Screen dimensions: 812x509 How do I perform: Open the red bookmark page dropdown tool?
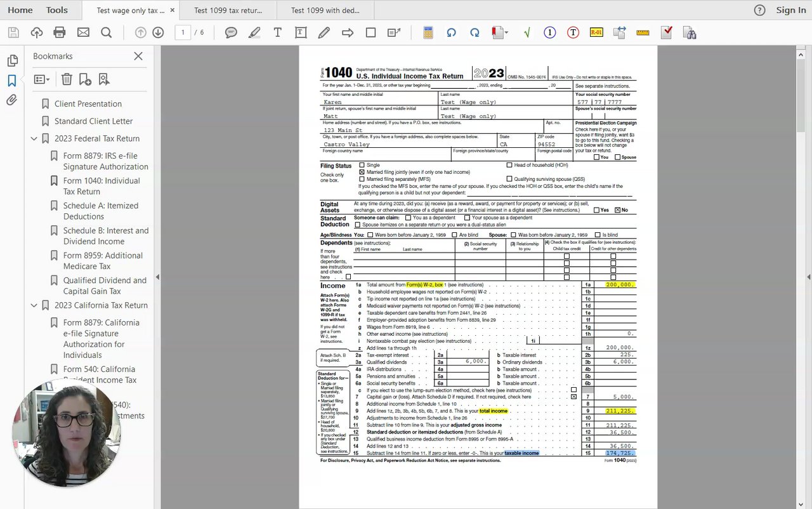[500, 32]
